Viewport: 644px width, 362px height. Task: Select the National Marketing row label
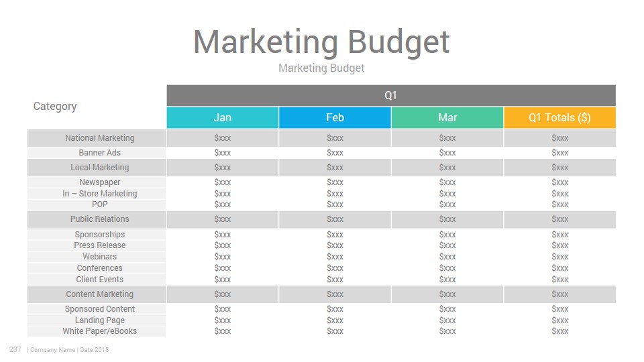coord(100,138)
